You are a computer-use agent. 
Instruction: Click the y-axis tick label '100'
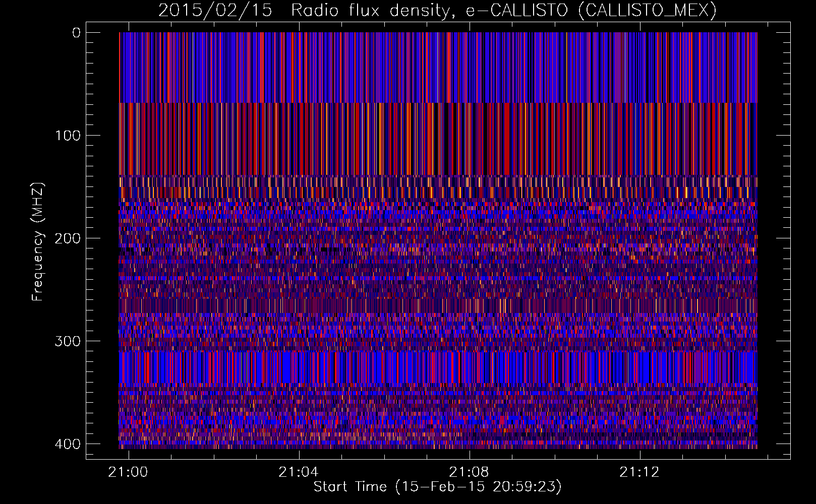pos(67,136)
